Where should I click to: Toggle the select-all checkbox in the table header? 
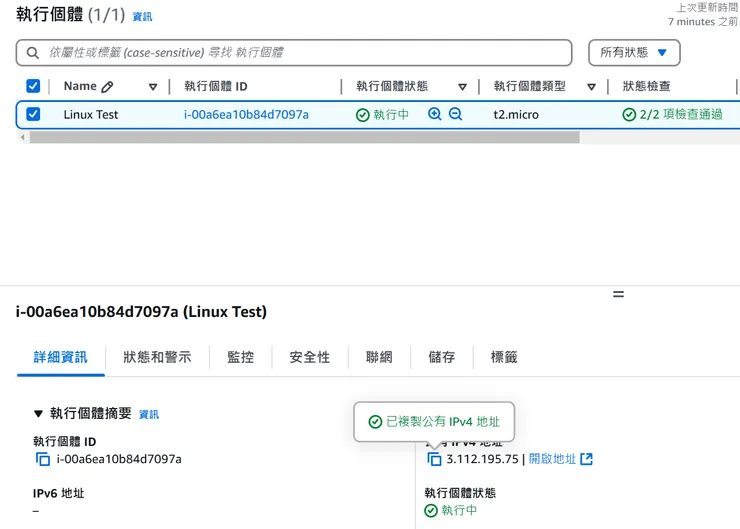point(33,86)
